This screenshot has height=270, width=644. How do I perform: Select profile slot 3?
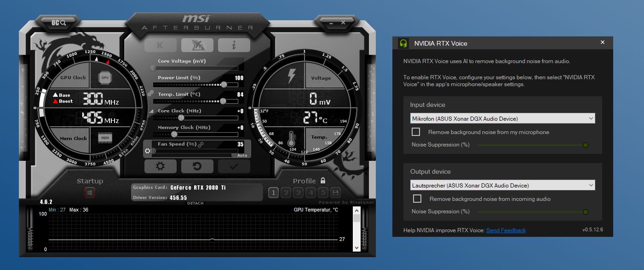point(299,193)
